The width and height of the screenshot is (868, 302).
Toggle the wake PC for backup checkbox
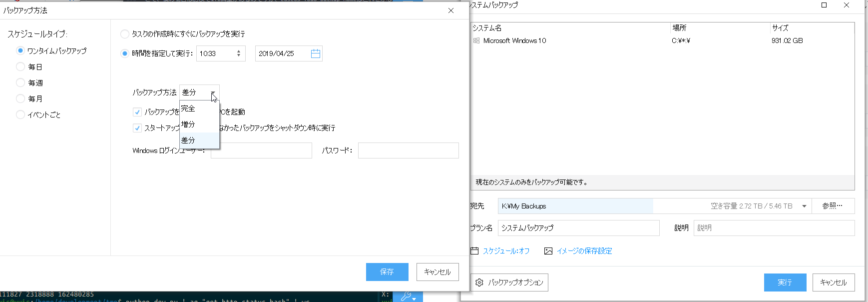(137, 112)
